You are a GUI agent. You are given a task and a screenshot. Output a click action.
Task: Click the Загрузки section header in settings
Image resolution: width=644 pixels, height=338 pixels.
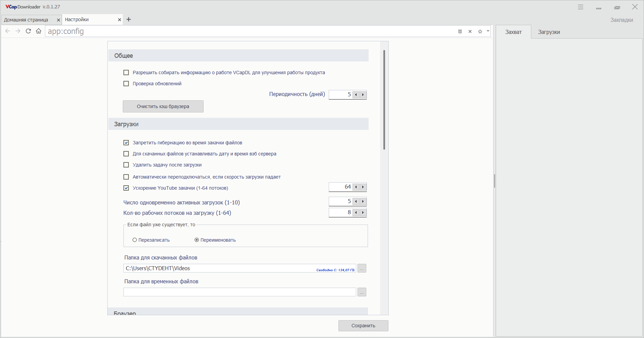(x=238, y=124)
